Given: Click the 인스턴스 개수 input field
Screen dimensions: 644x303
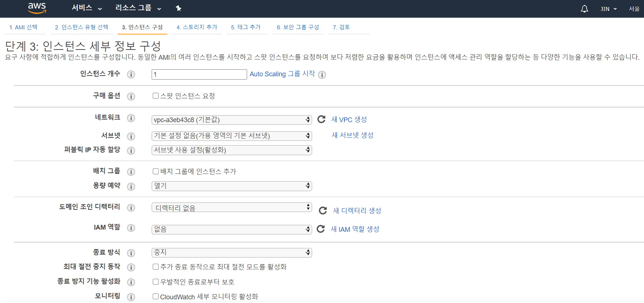Looking at the screenshot, I should 199,74.
